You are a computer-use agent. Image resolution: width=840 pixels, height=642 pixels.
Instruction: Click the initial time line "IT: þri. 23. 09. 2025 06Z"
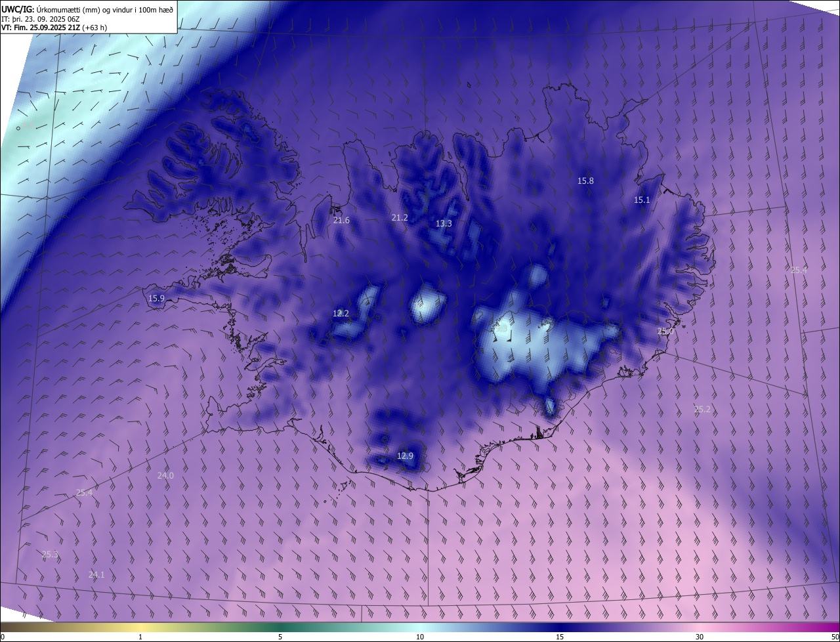tap(40, 18)
